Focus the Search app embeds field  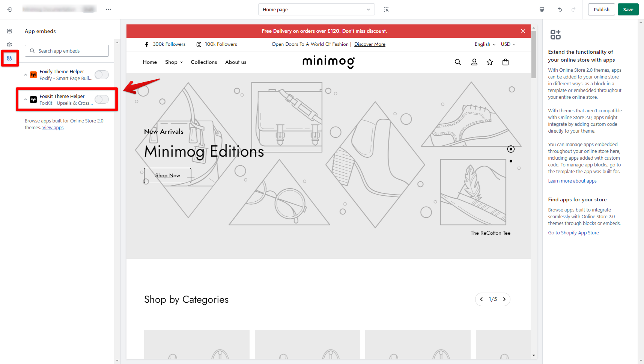tap(67, 51)
